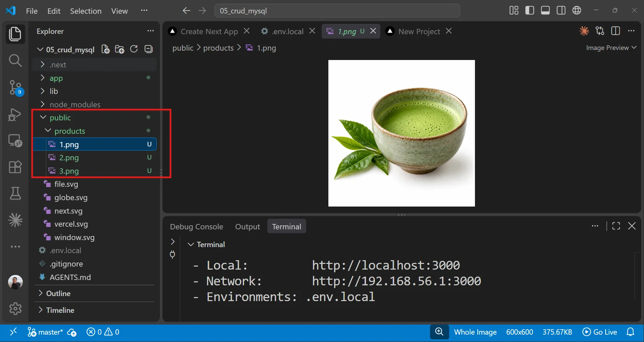Close the terminal panel
The width and height of the screenshot is (644, 342).
[x=632, y=226]
